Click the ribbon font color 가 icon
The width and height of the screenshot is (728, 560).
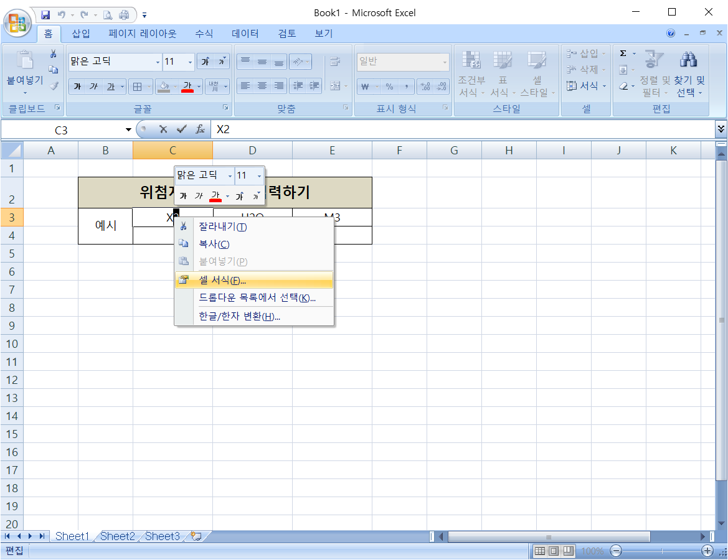click(x=187, y=86)
